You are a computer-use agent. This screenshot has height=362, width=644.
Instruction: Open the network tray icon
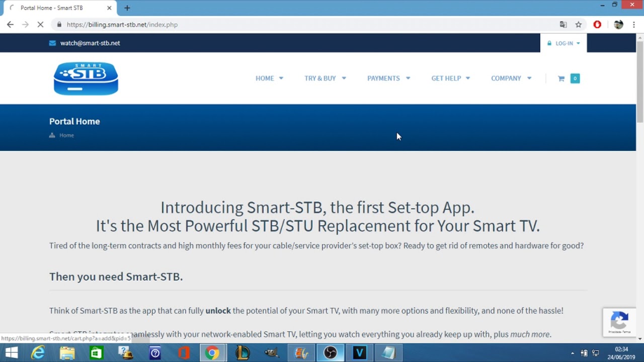(x=596, y=353)
